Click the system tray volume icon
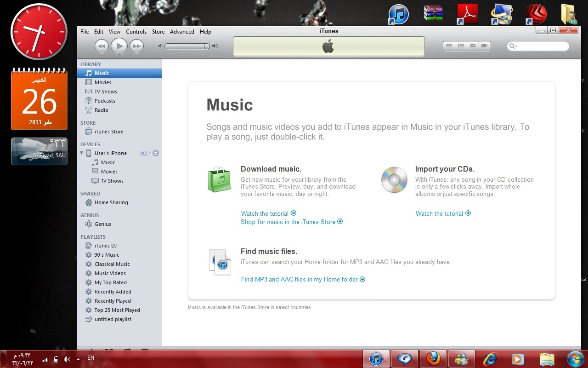 67,359
